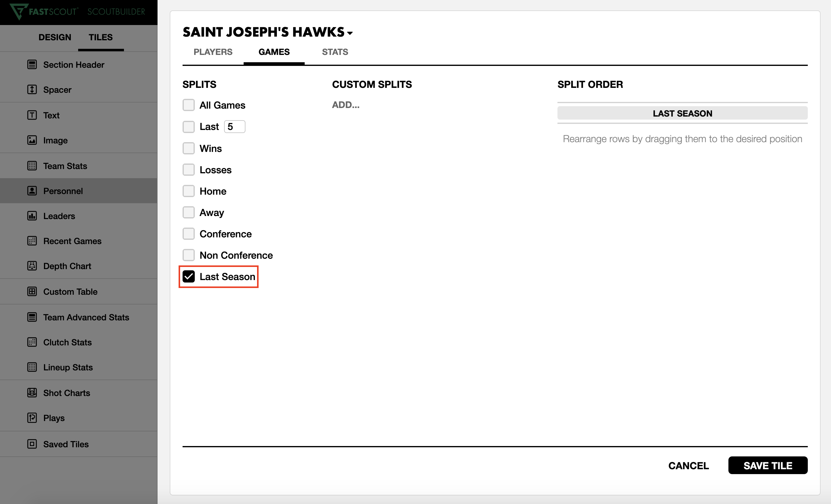Click the Shot Charts tile icon
The height and width of the screenshot is (504, 831).
point(32,393)
